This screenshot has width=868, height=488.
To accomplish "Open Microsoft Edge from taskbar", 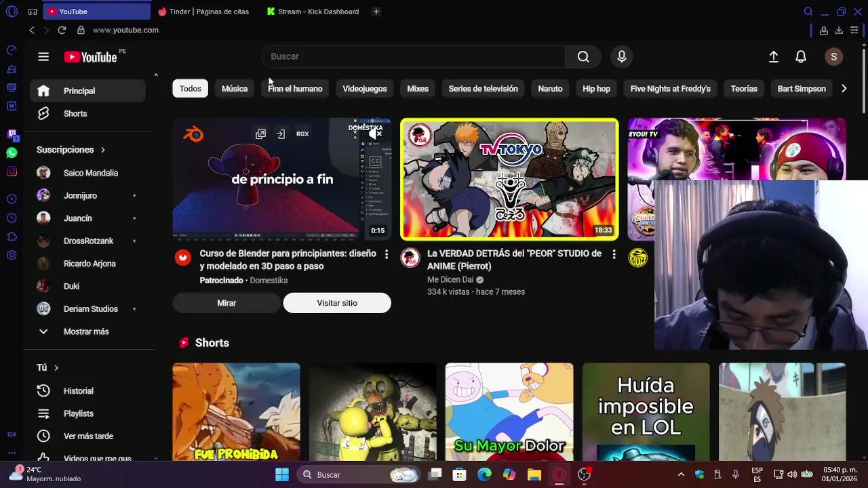I will pyautogui.click(x=484, y=474).
